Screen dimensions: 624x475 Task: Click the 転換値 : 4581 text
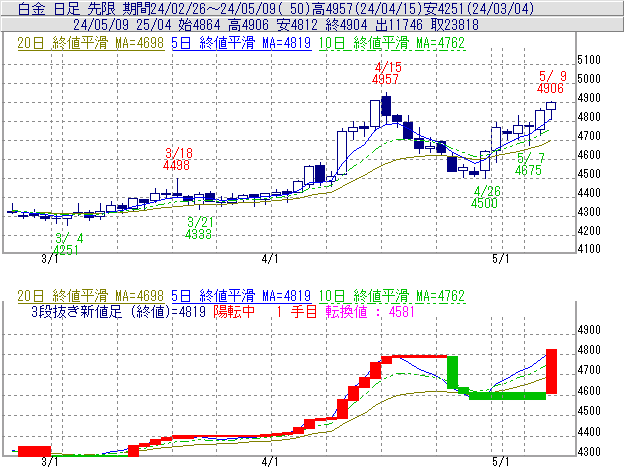[x=370, y=311]
